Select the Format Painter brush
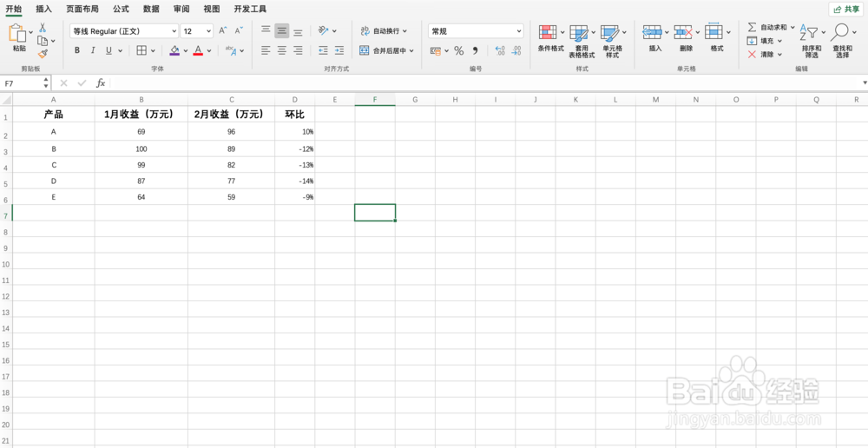868x448 pixels. [43, 54]
